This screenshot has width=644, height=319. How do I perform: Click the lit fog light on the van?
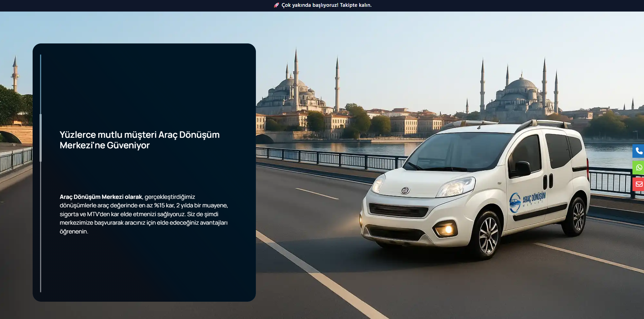447,229
